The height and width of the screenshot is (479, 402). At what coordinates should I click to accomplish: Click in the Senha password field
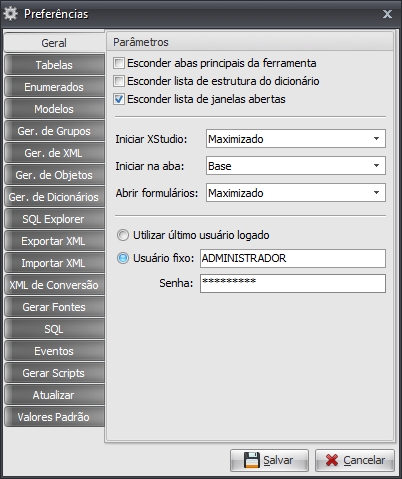pos(293,283)
